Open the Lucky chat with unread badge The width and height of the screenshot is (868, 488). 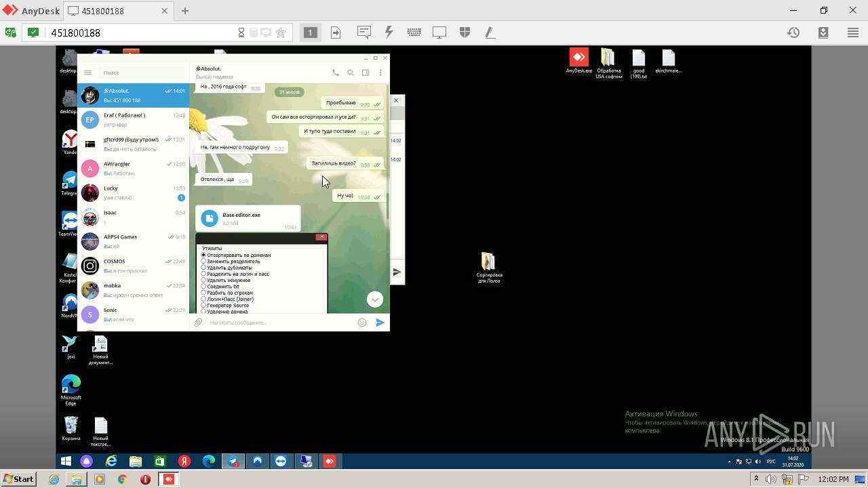point(133,193)
